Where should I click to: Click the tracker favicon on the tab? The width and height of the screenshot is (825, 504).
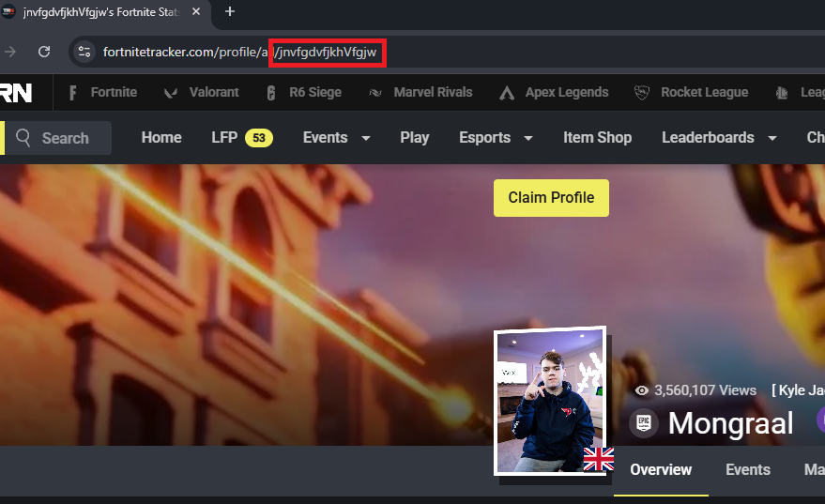click(x=8, y=11)
